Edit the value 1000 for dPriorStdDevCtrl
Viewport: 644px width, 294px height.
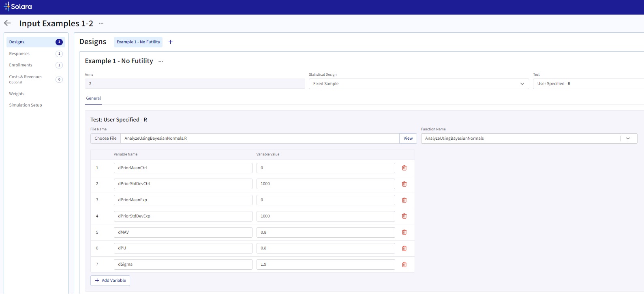pos(326,184)
